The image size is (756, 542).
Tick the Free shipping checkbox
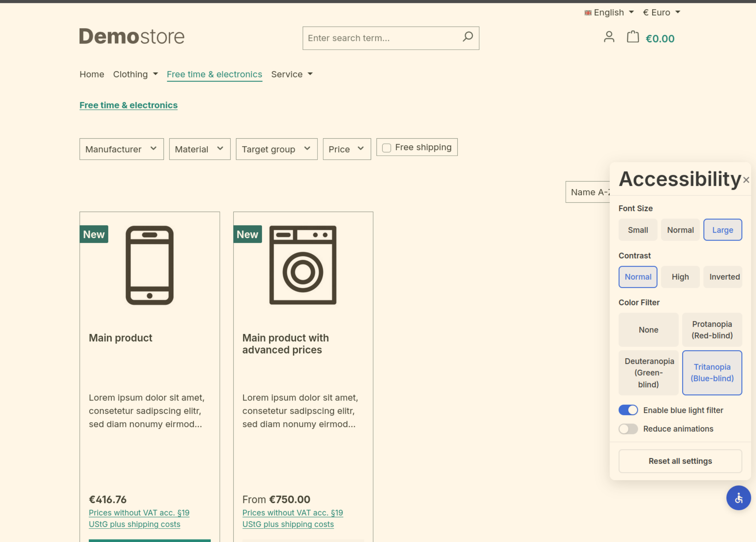tap(386, 148)
